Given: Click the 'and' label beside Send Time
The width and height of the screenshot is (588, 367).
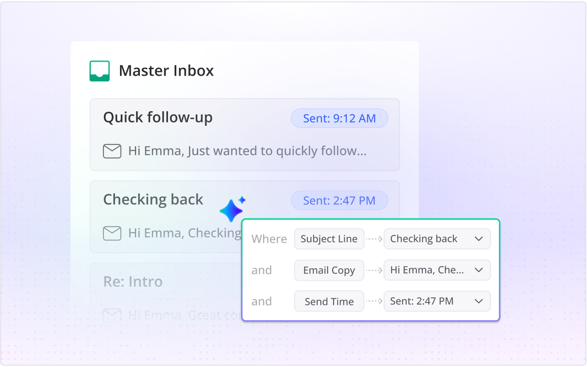Looking at the screenshot, I should click(x=262, y=302).
